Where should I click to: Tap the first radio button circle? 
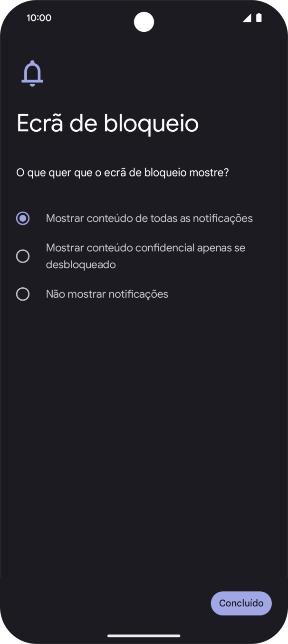tap(23, 218)
